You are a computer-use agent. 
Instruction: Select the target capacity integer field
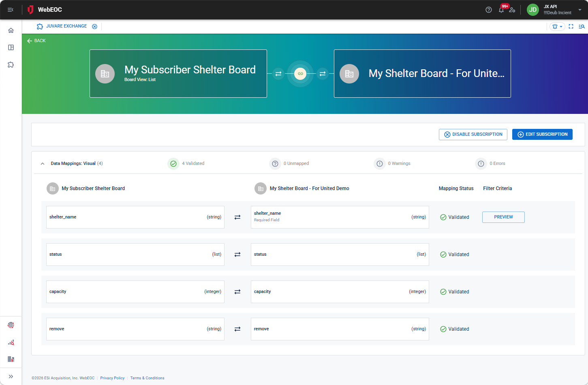[340, 292]
